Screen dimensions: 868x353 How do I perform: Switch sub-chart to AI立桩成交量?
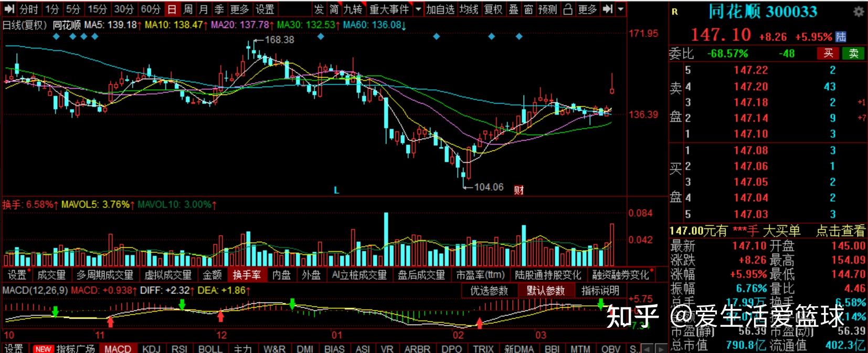359,275
